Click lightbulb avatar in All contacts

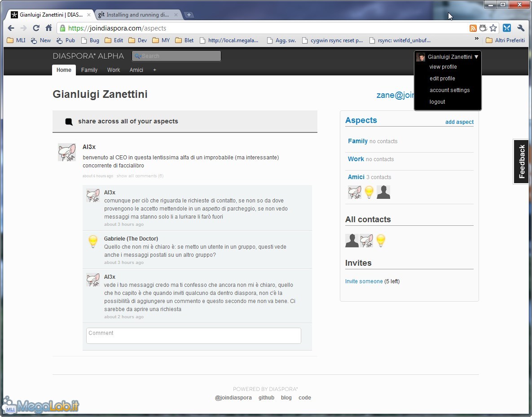click(x=381, y=241)
